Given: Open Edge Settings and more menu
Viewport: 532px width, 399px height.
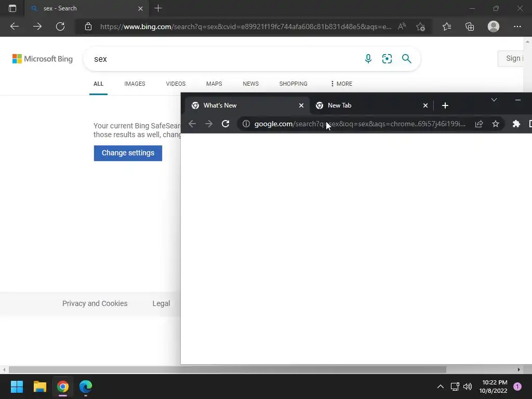Looking at the screenshot, I should point(517,26).
